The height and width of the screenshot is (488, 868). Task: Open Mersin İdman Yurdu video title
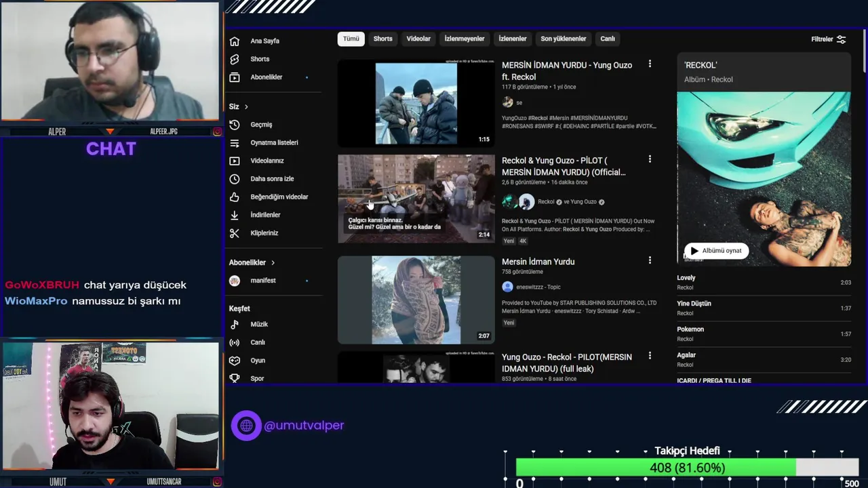click(538, 262)
